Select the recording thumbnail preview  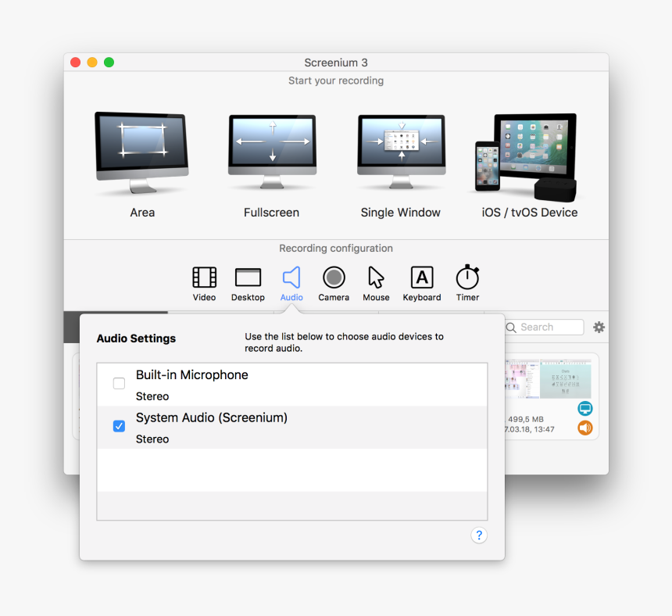(548, 379)
